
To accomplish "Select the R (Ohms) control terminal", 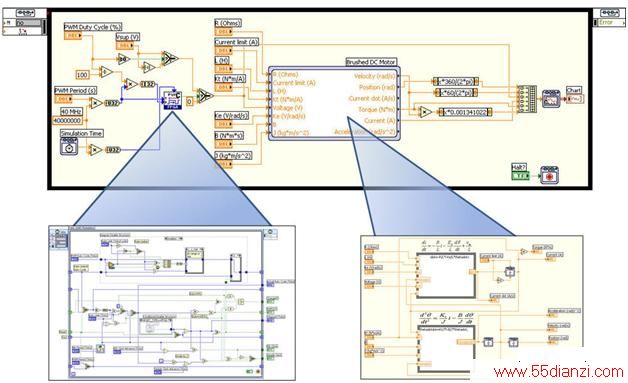I will 223,32.
